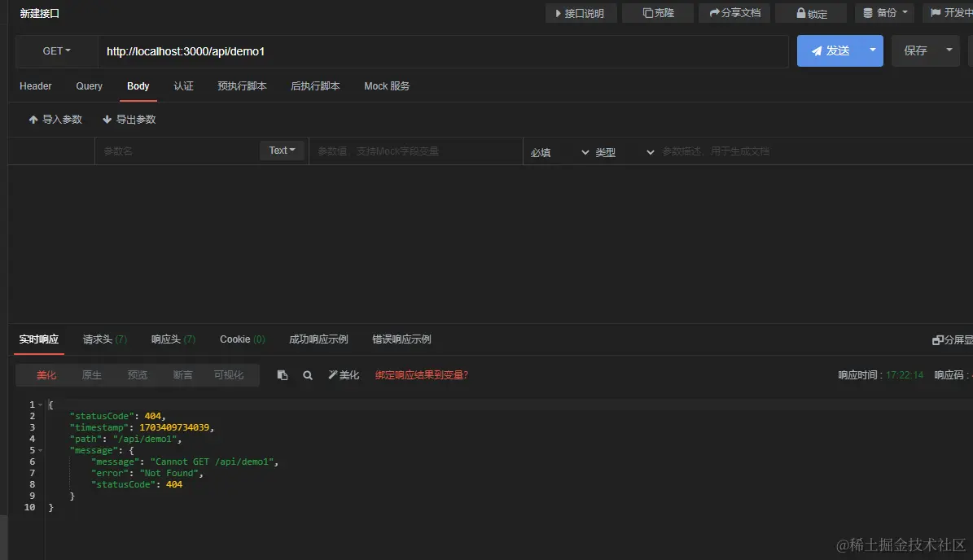Click the 参数名 parameter name field
The image size is (973, 560).
pos(177,151)
